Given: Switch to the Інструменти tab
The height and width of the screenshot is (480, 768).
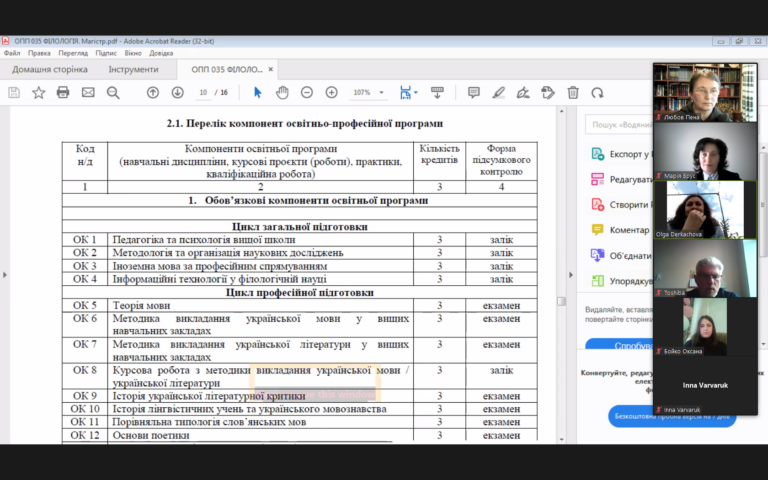Looking at the screenshot, I should click(x=133, y=69).
